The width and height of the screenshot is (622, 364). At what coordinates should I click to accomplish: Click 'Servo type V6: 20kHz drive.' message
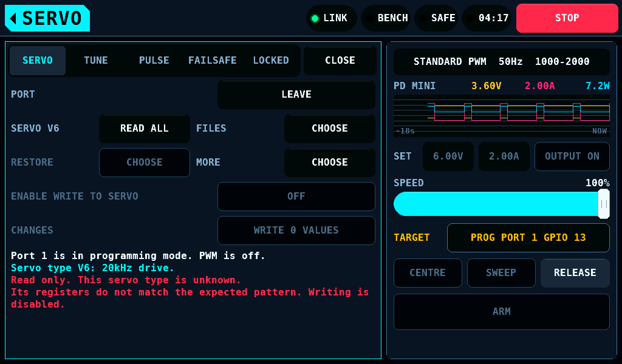tap(92, 268)
